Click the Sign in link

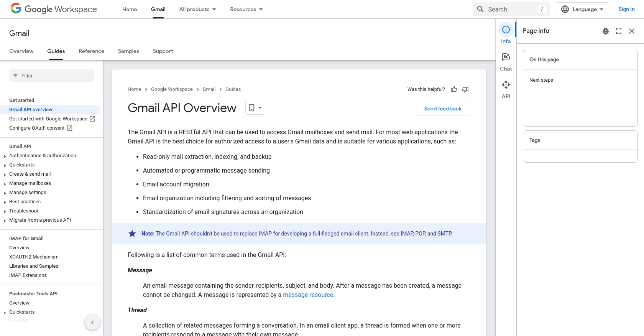point(626,9)
